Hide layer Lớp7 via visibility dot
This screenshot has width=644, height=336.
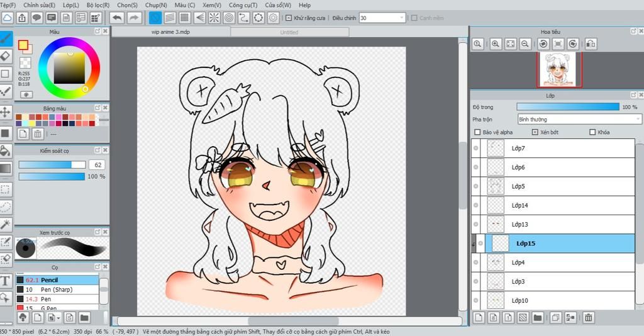(476, 148)
